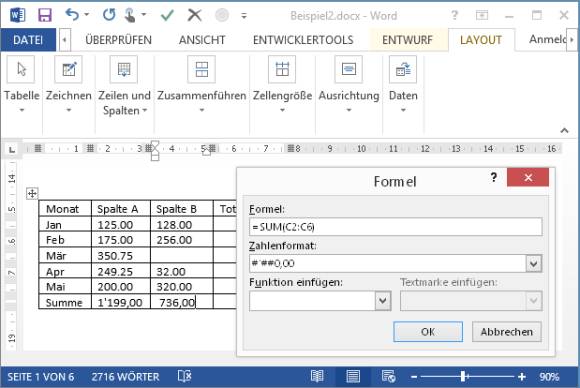The image size is (580, 388).
Task: Open the DATEI tab
Action: [28, 40]
